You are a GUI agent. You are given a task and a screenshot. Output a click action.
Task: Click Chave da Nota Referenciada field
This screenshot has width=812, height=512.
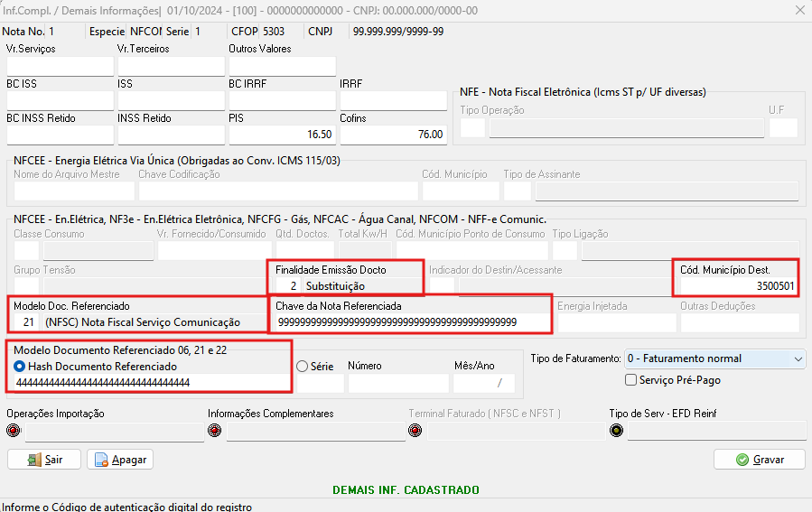point(412,322)
